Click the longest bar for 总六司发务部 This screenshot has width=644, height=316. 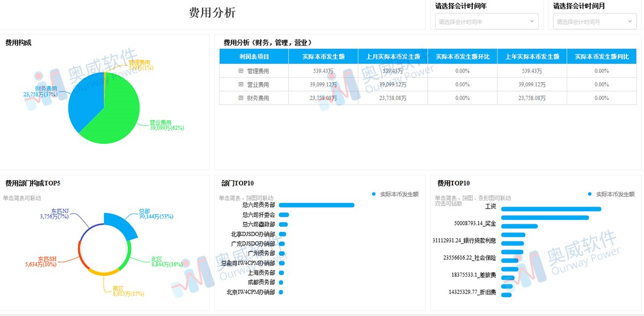coord(317,205)
